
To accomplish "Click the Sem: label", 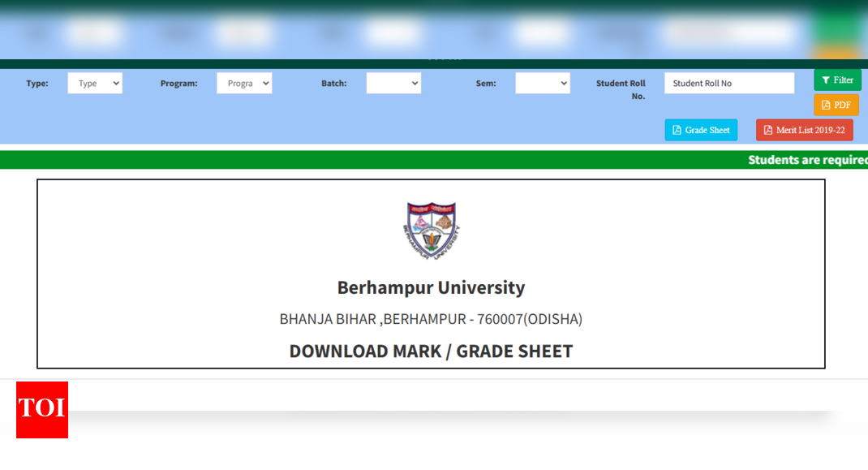I will (x=486, y=83).
